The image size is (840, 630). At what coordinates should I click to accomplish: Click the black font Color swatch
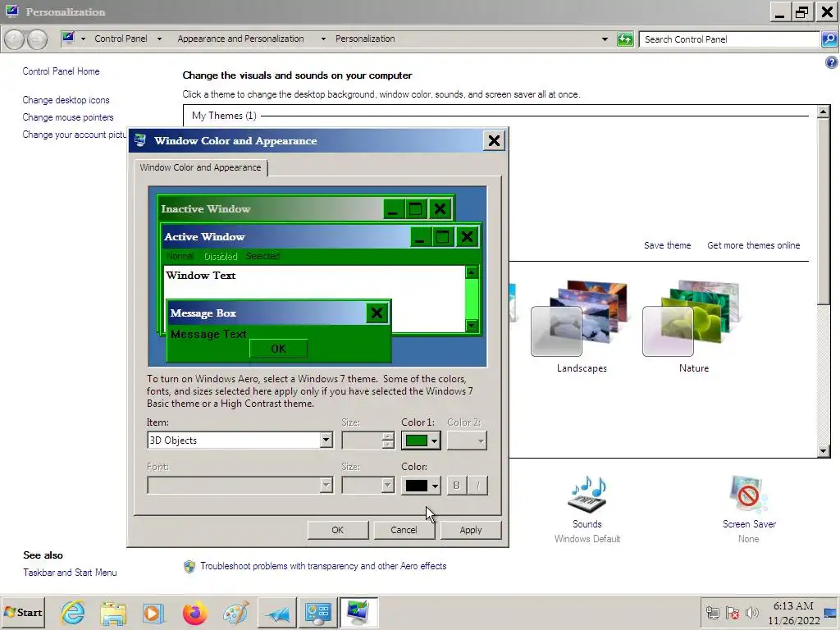[416, 486]
